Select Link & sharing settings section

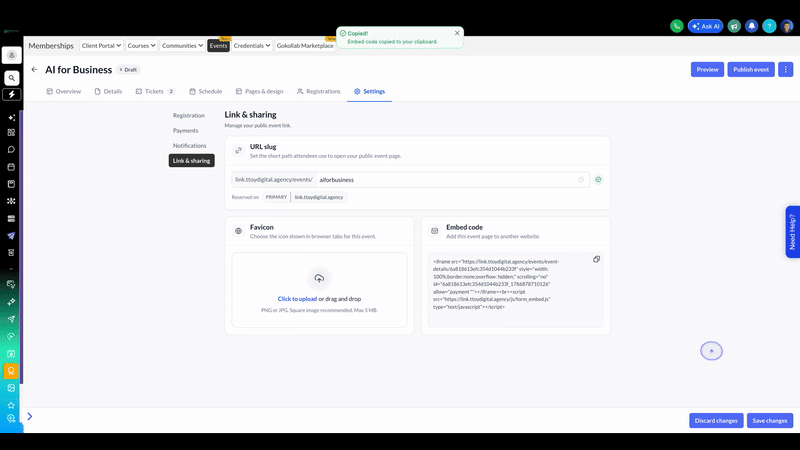coord(191,161)
